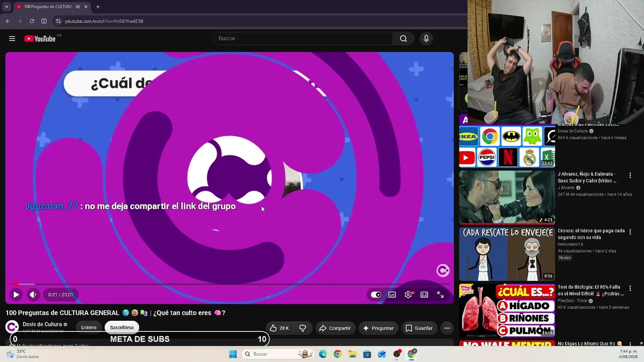Open the J Alvarez music video thumbnail
Screen dimensions: 644x362
[507, 197]
